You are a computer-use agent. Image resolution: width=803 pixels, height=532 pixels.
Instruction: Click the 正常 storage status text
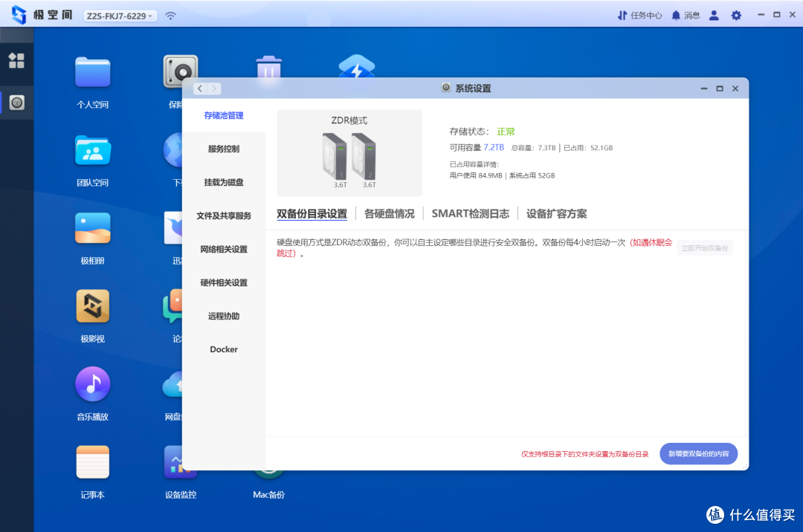click(506, 132)
